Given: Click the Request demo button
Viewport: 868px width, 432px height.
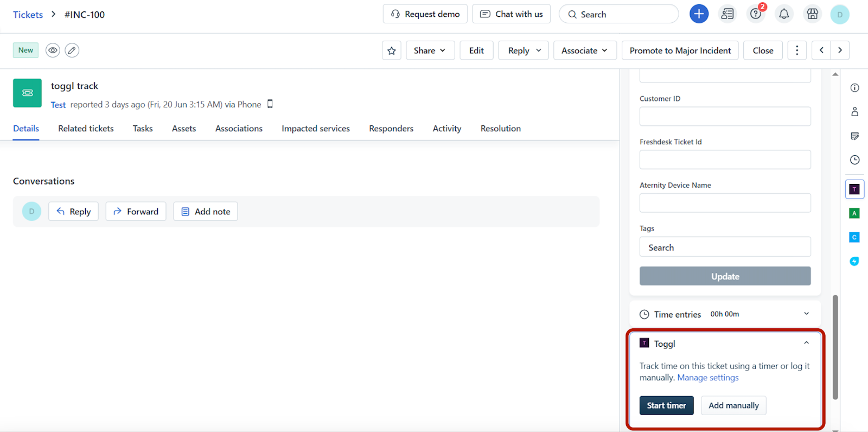Looking at the screenshot, I should tap(425, 14).
